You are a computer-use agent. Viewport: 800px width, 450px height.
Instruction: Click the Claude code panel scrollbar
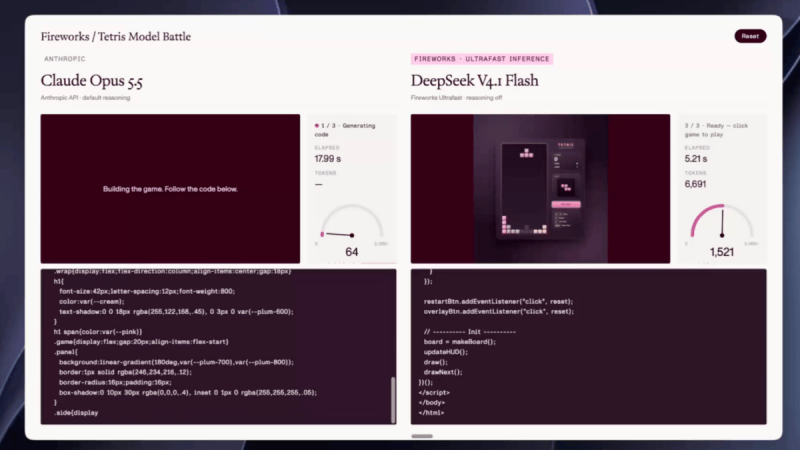(x=393, y=400)
